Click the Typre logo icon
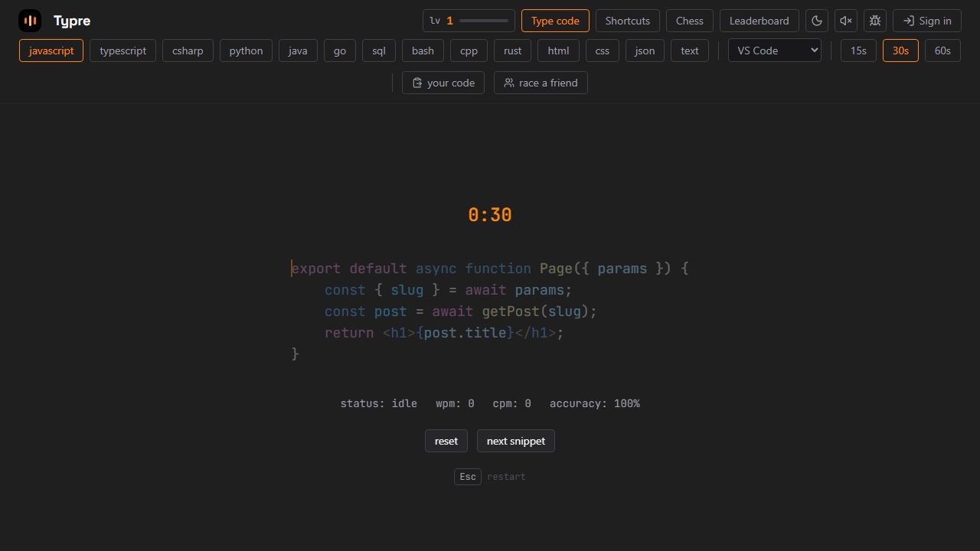Image resolution: width=980 pixels, height=551 pixels. tap(30, 21)
